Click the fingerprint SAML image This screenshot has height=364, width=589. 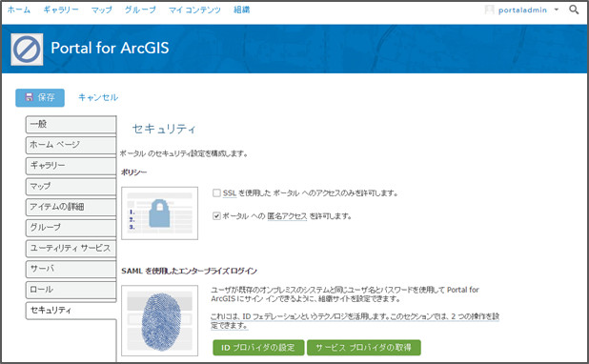(160, 320)
